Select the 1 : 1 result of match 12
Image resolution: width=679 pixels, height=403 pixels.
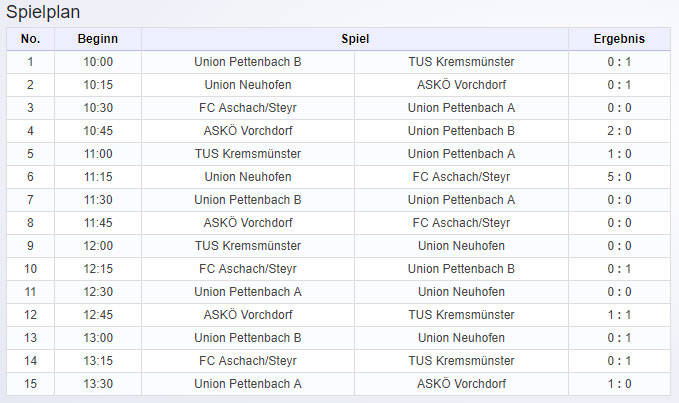tap(619, 315)
